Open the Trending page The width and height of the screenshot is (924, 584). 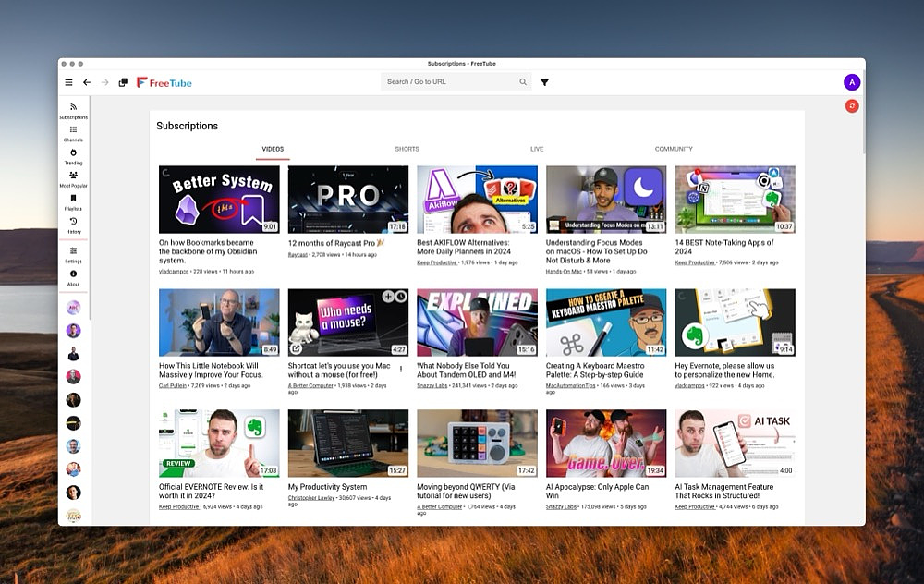pos(73,156)
